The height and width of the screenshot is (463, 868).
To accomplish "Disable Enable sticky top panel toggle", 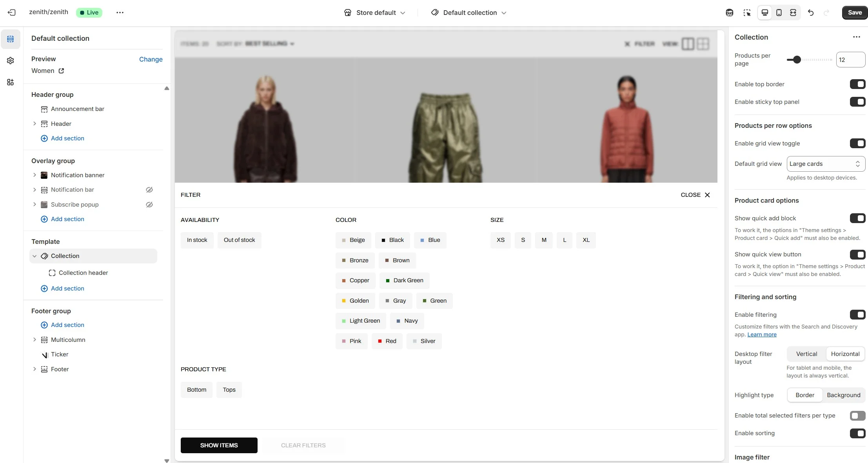I will click(857, 102).
